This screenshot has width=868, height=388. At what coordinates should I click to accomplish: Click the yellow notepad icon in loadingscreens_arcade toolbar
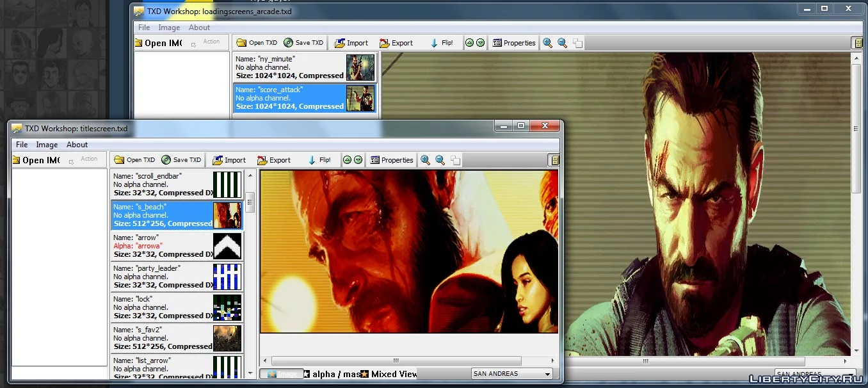click(858, 43)
